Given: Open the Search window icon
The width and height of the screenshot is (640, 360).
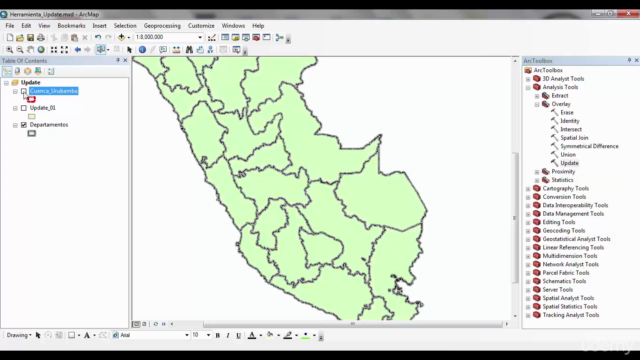Looking at the screenshot, I should point(246,38).
